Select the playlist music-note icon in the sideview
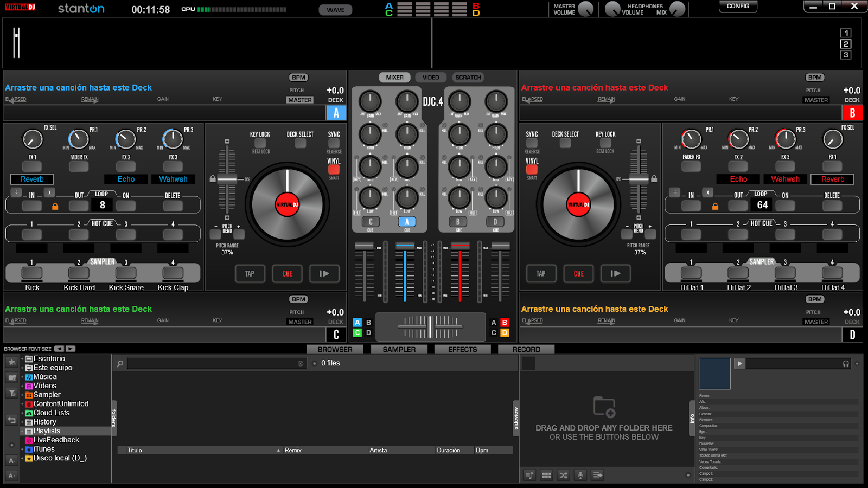 [x=530, y=476]
